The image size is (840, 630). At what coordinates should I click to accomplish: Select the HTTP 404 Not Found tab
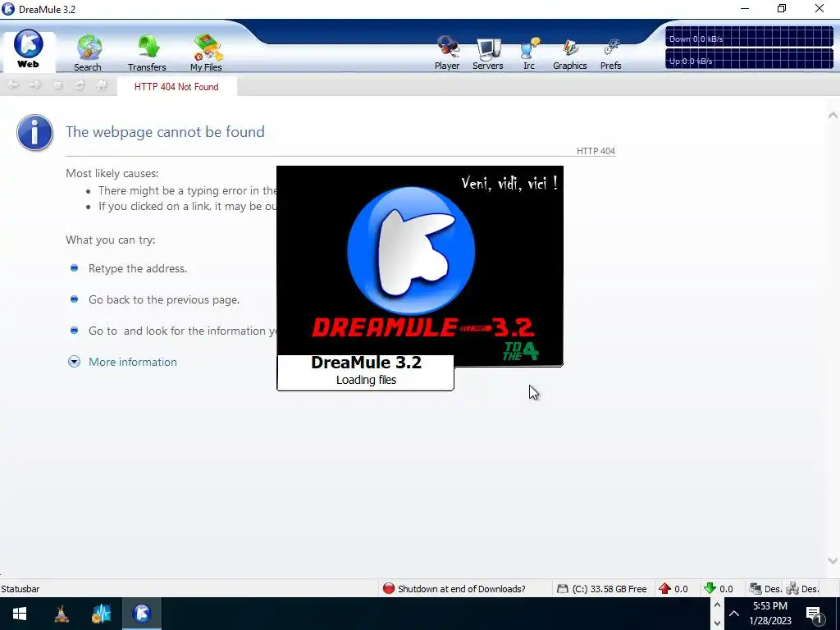[176, 87]
